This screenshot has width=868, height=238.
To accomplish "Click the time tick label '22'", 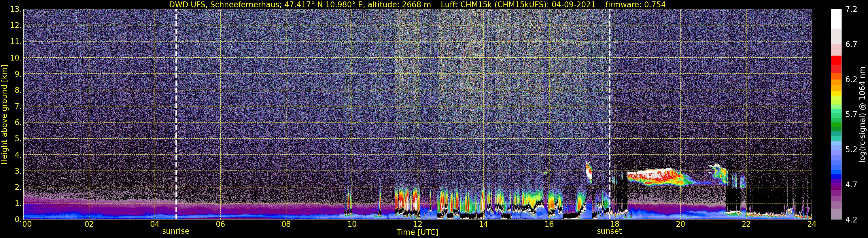I will tap(746, 224).
